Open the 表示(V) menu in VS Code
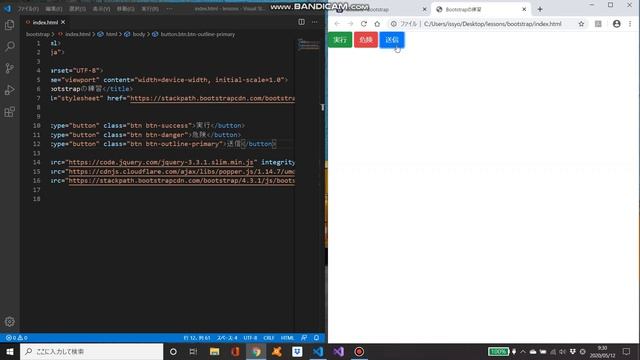This screenshot has height=360, width=640. click(x=101, y=9)
